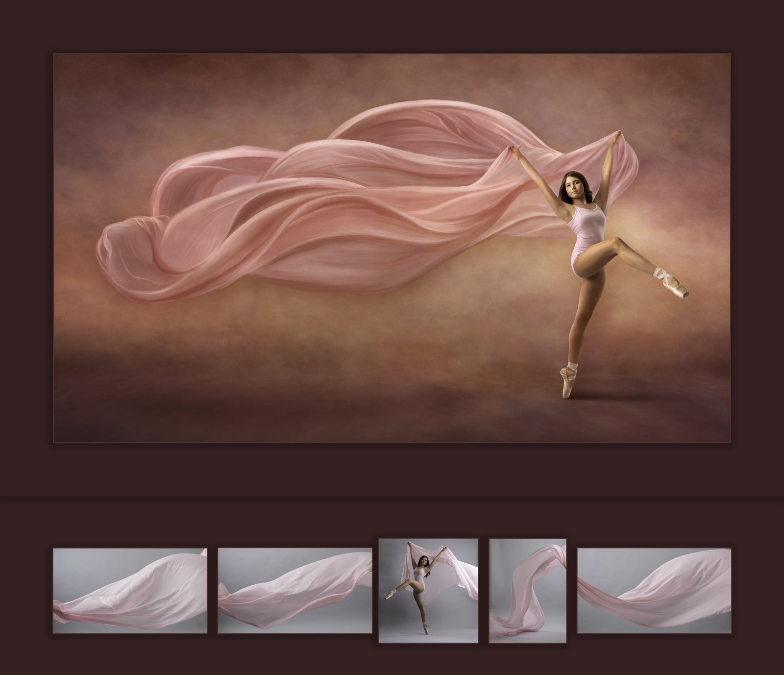Click the dancer's hand gripping fabric on the left
Screen dimensions: 784x675
pyautogui.click(x=514, y=150)
